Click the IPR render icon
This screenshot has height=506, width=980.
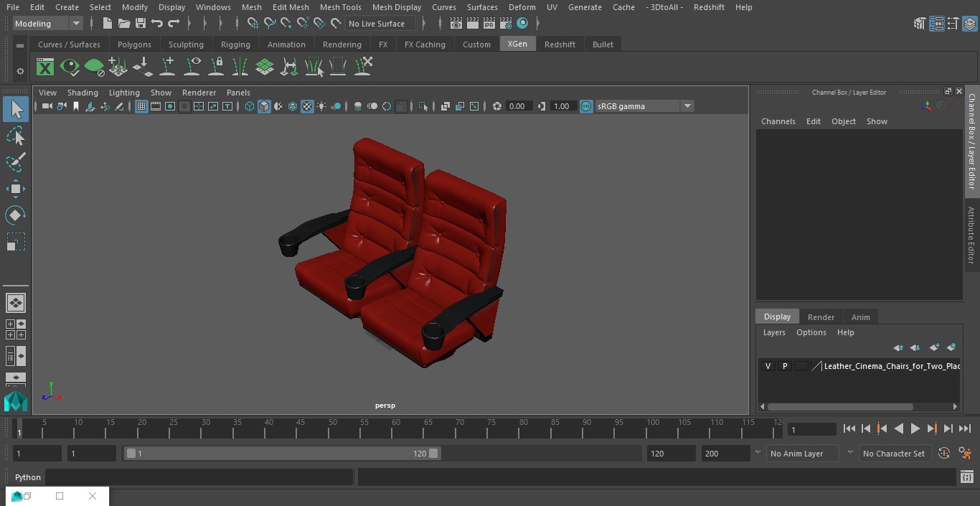pos(489,24)
